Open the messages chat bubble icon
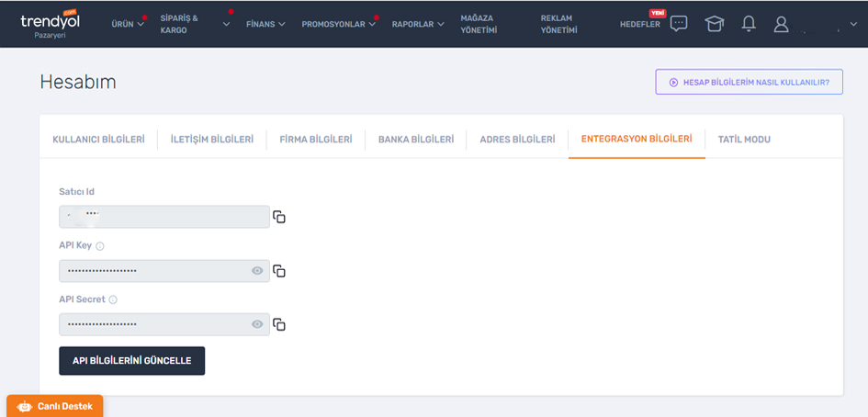 click(x=679, y=23)
